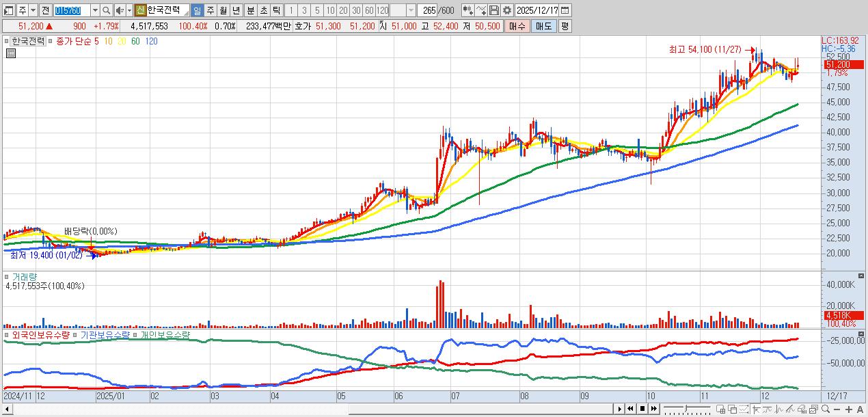Switch to the 월 monthly chart period
868x417 pixels.
click(223, 10)
